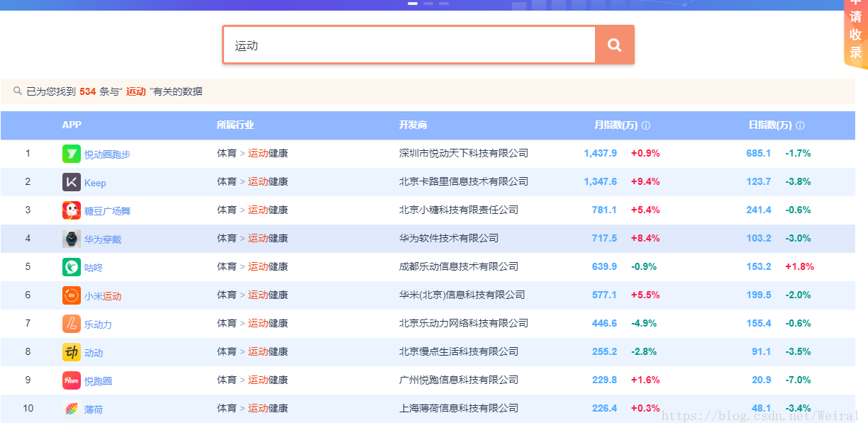Click the small search icon in results notice
The height and width of the screenshot is (430, 868).
pyautogui.click(x=18, y=91)
